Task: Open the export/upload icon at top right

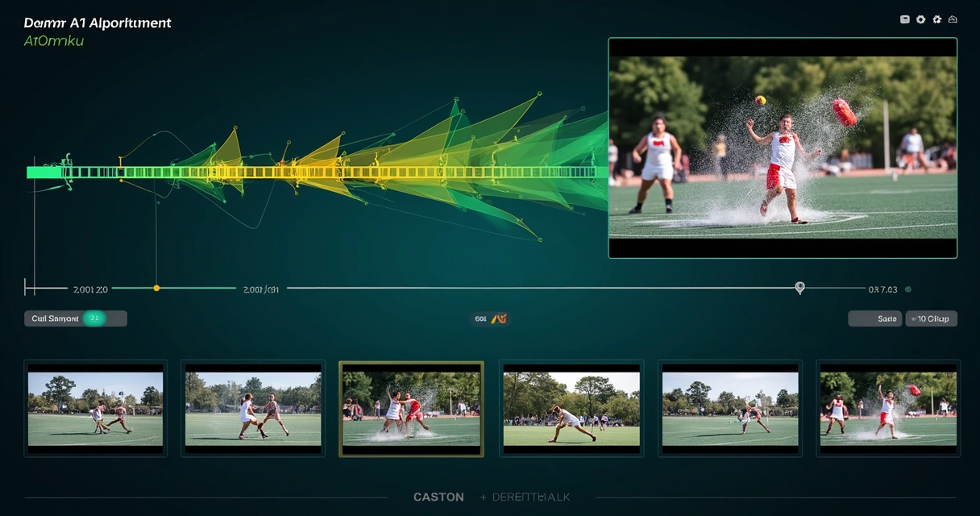Action: (x=953, y=19)
